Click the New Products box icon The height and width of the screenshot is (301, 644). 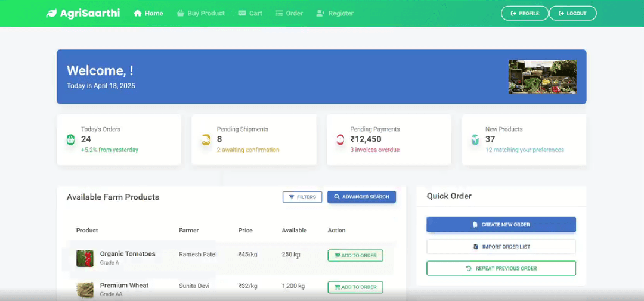pos(475,139)
